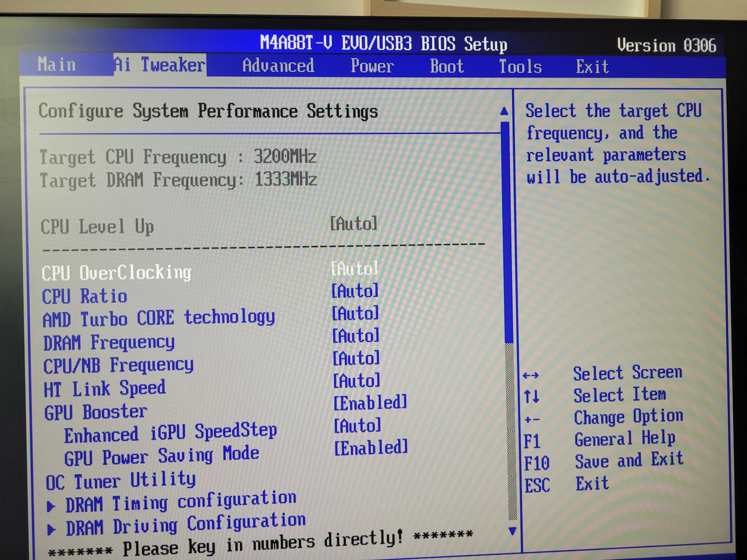Select GPU Power Saving Mode item
This screenshot has width=747, height=560.
[x=162, y=456]
